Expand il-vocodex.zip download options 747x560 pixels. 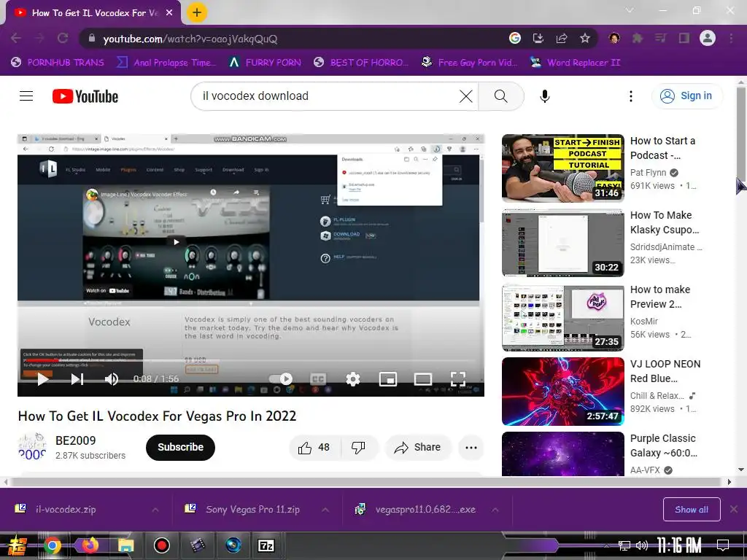(x=155, y=510)
